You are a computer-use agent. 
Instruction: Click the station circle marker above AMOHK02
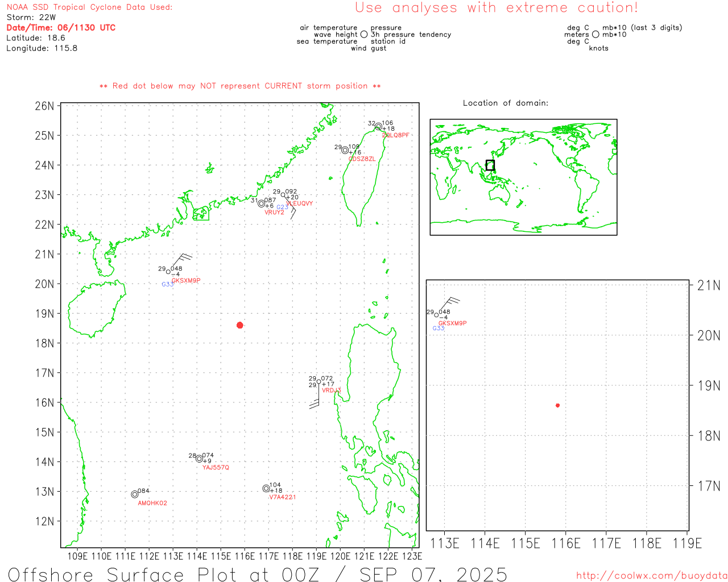(135, 494)
